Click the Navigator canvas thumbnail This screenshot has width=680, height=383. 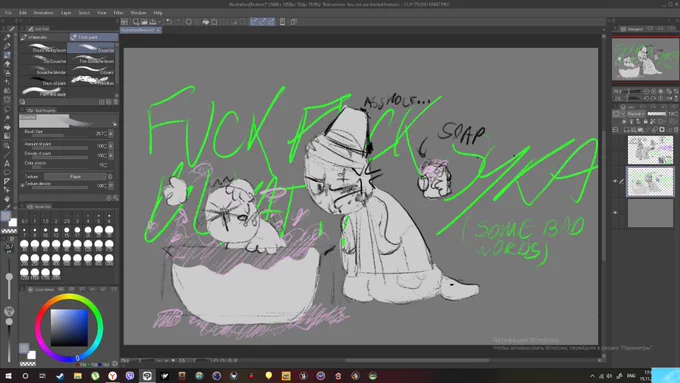coord(645,59)
